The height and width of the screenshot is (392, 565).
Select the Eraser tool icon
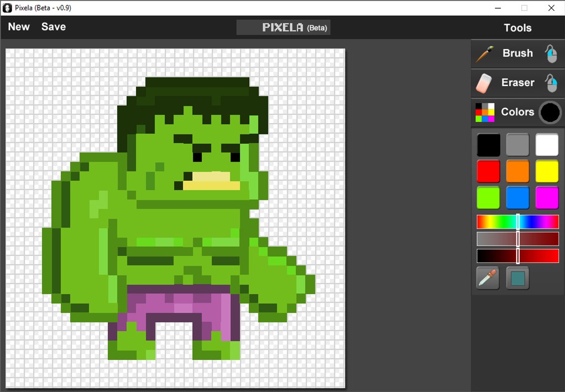coord(484,83)
